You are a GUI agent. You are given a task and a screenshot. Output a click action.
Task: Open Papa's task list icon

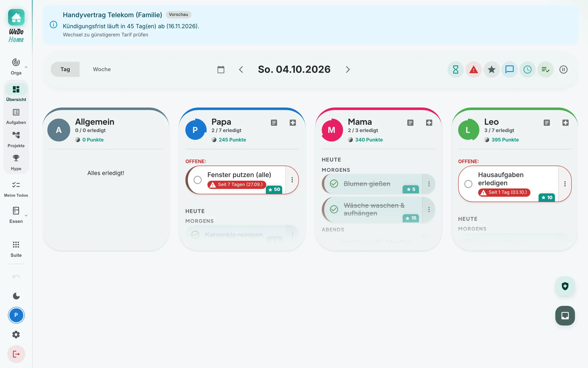274,123
